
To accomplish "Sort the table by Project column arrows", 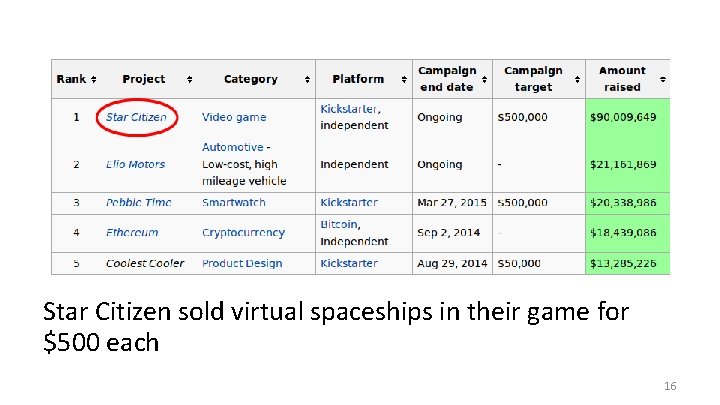I will (189, 79).
